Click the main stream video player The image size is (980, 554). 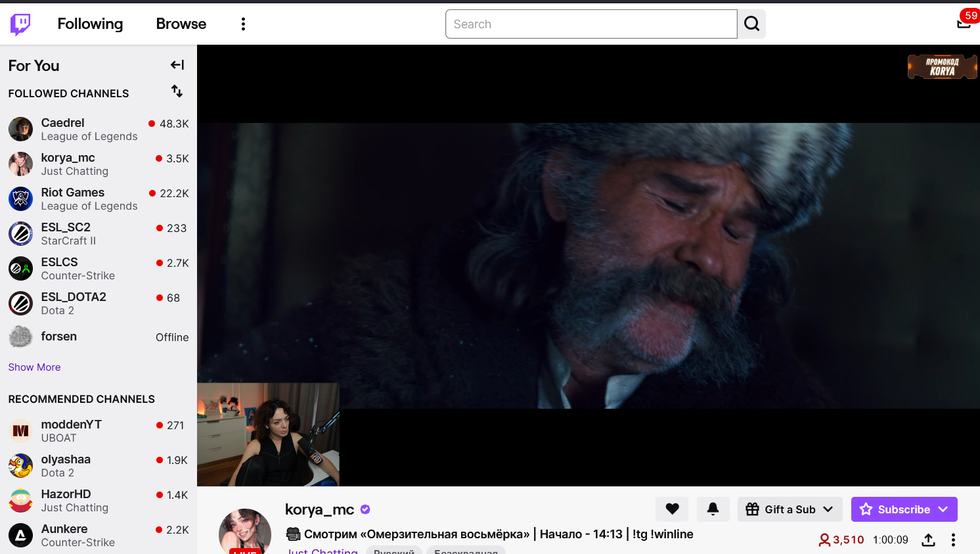(x=589, y=265)
